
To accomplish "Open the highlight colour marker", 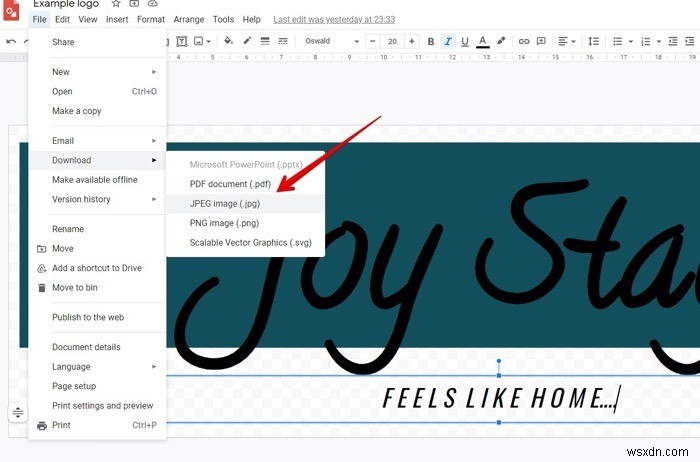I will click(501, 41).
